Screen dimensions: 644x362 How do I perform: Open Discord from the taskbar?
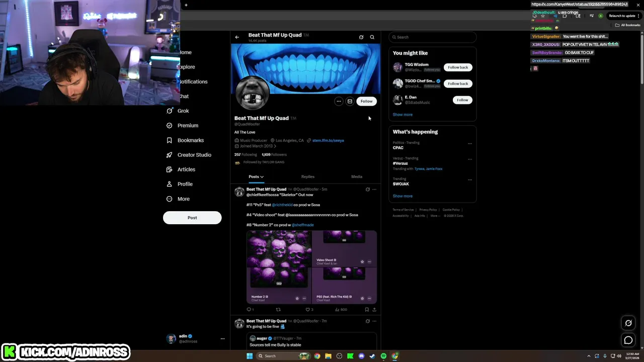click(x=361, y=356)
